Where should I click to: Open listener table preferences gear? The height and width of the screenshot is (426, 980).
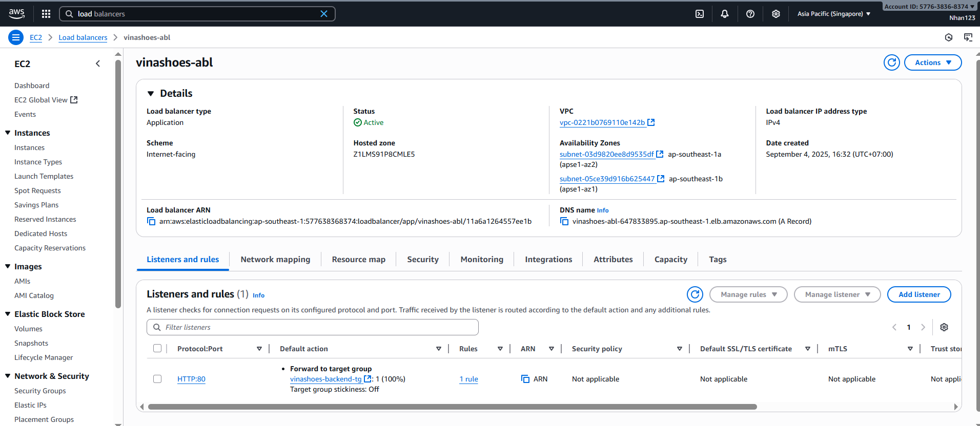click(x=944, y=327)
